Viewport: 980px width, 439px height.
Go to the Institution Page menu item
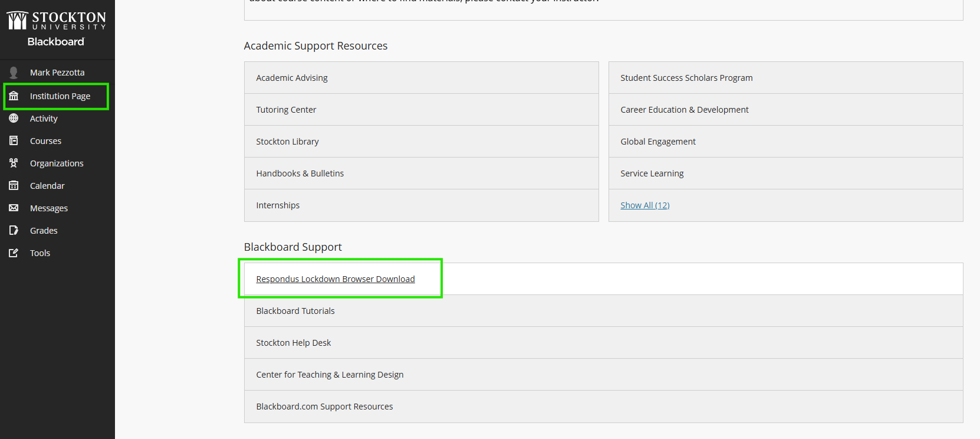(57, 96)
